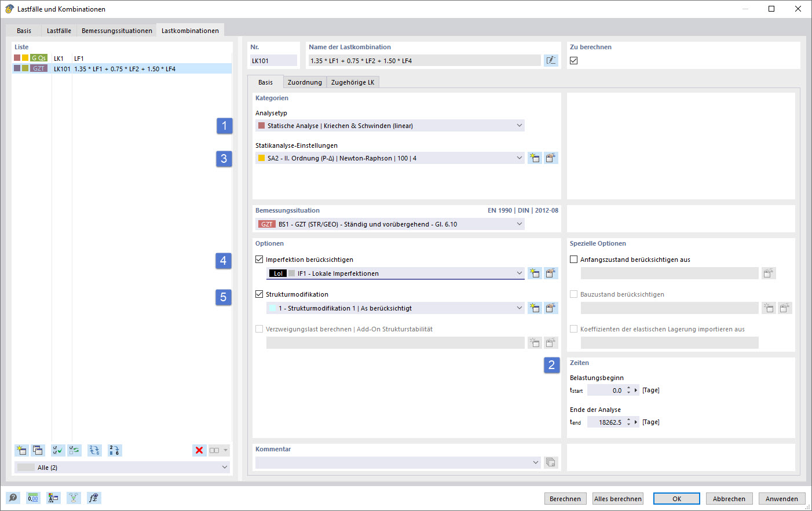Open unit settings via 0,00 icon
Viewport: 812px width, 511px height.
(33, 498)
